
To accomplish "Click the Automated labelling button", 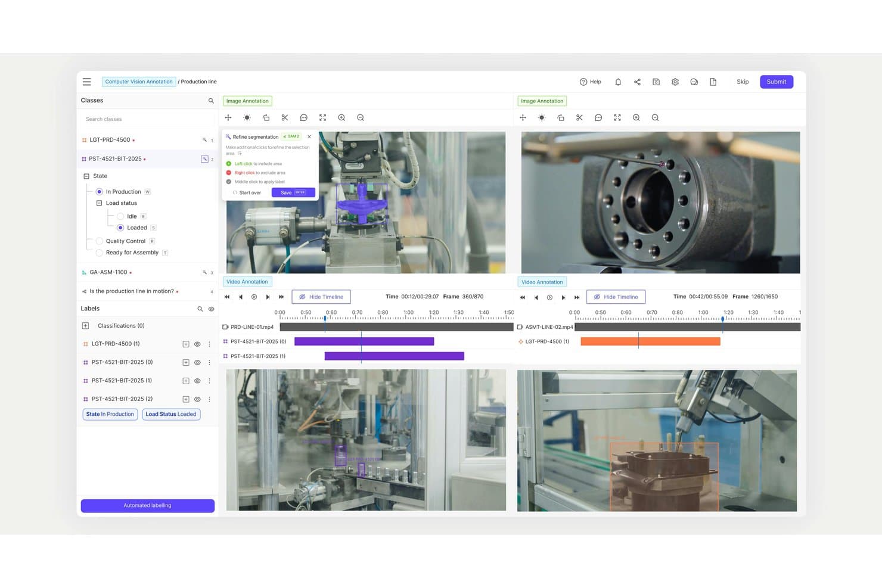I will [x=147, y=506].
